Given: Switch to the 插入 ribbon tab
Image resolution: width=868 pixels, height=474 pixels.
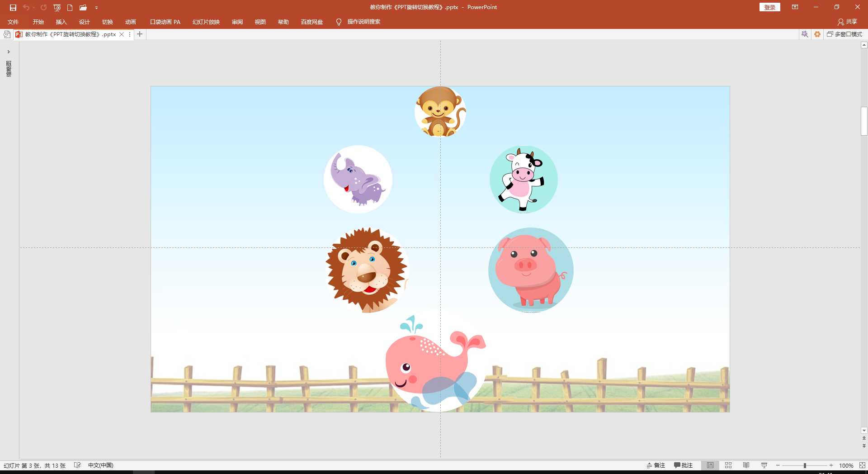Looking at the screenshot, I should 61,22.
